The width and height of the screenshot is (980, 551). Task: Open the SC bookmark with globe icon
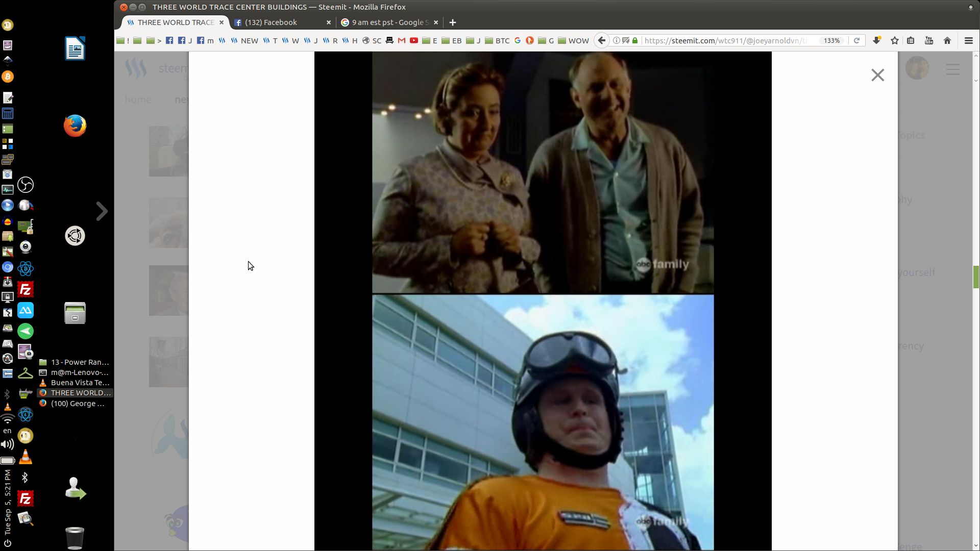372,41
